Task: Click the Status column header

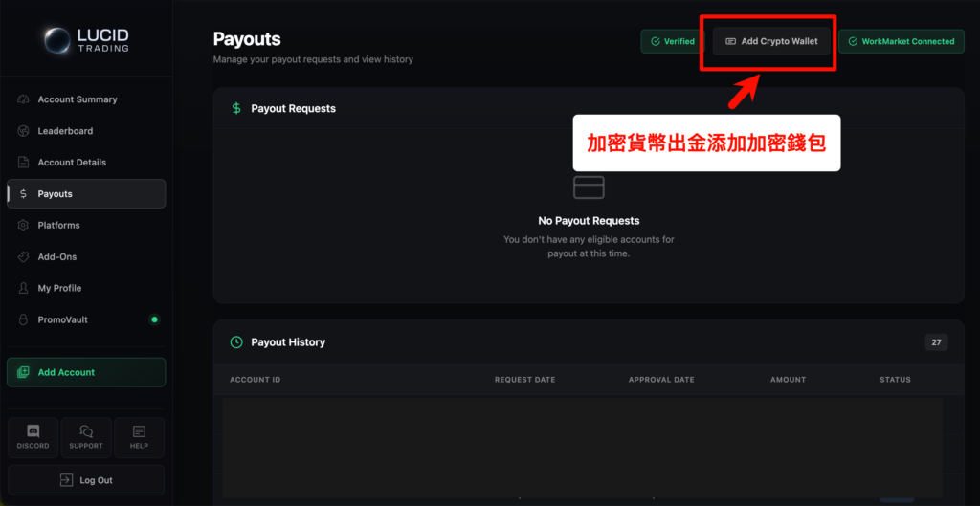Action: (x=895, y=380)
